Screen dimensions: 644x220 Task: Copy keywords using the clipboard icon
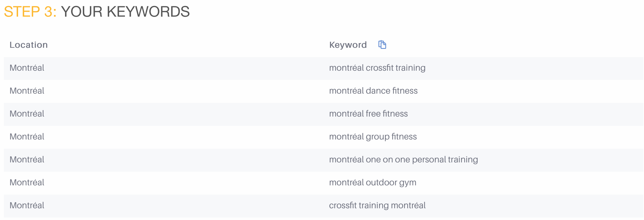[382, 44]
